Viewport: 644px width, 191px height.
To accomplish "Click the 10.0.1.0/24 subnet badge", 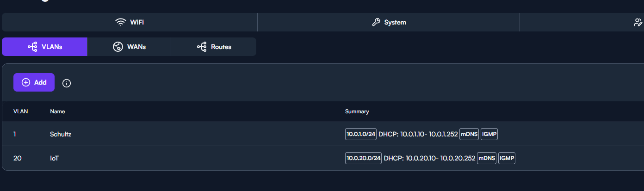I will (x=361, y=134).
